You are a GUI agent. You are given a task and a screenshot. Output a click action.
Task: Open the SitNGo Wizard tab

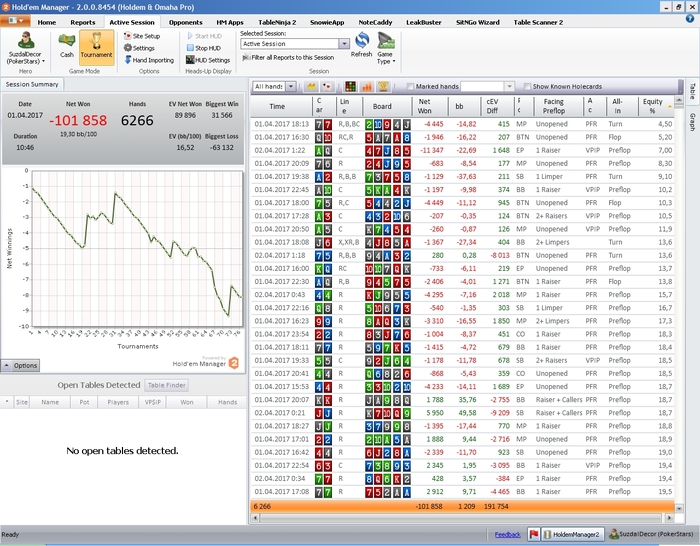pos(478,22)
